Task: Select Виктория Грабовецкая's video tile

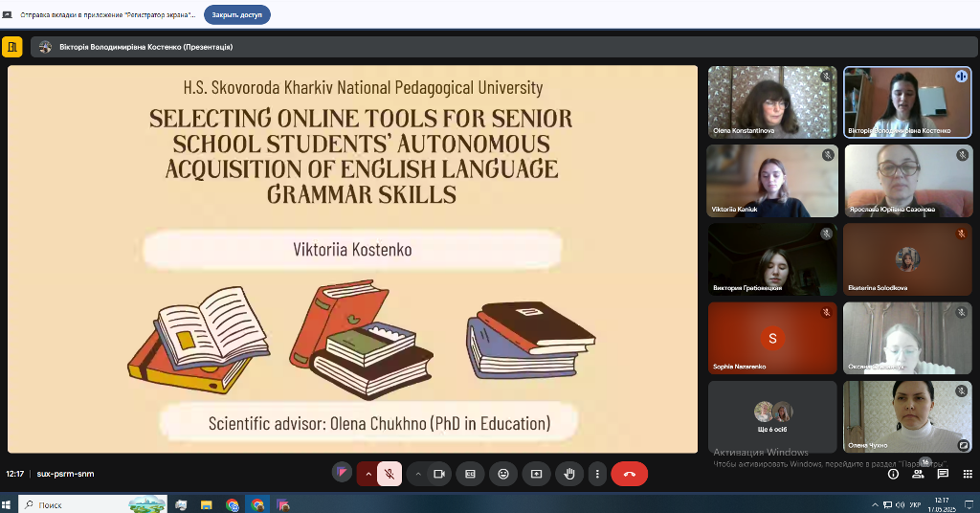Action: 772,259
